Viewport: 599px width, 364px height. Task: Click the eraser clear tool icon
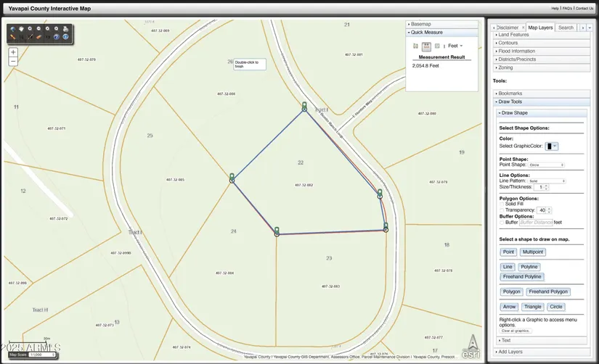pos(38,37)
